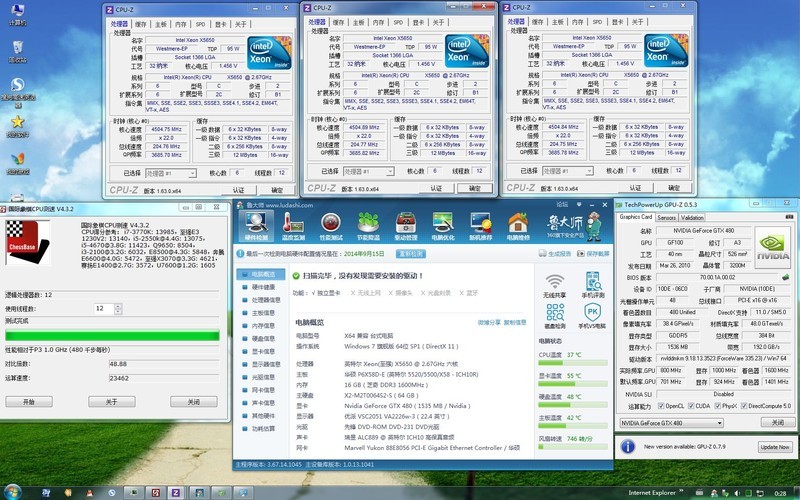Click 无线共享 WiFi sharing icon
Screen dimensions: 800x500
[555, 286]
